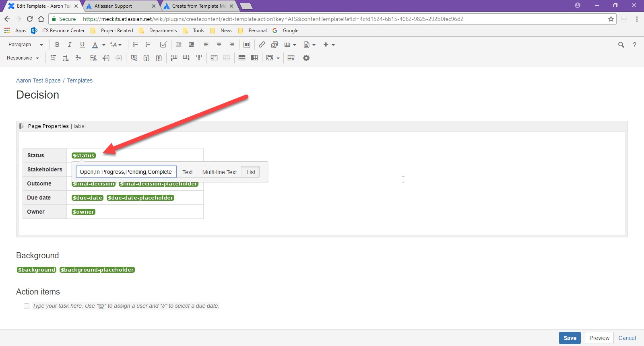
Task: Align text to the right
Action: (231, 45)
